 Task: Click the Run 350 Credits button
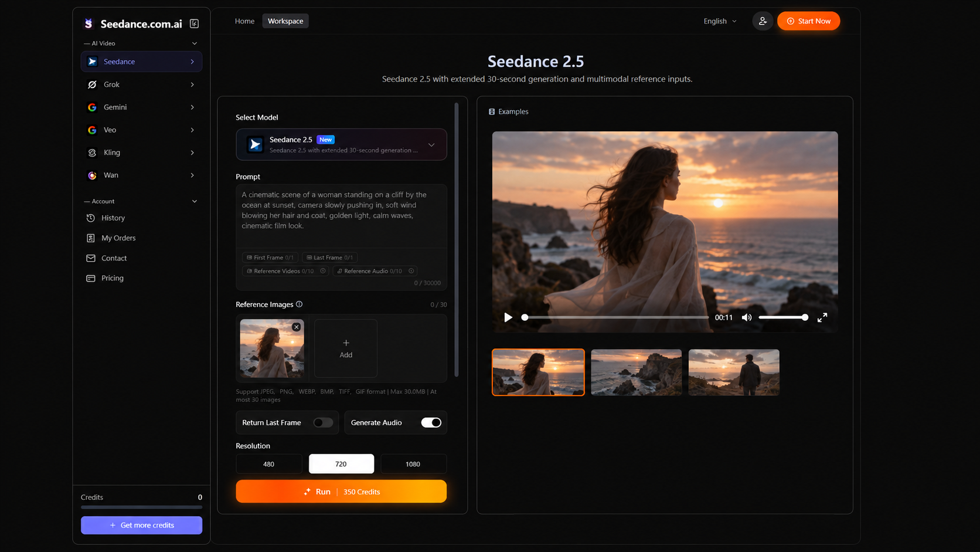click(341, 492)
